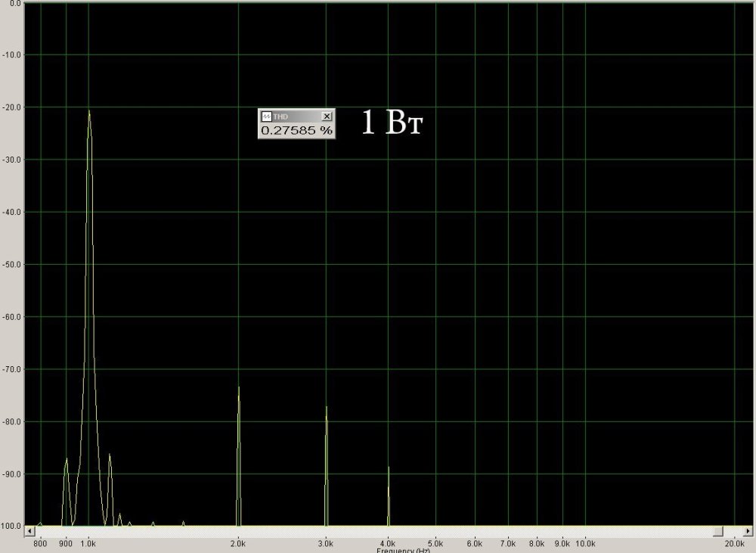Image resolution: width=756 pixels, height=553 pixels.
Task: Click the "1 Вт" annotation text
Action: pyautogui.click(x=391, y=123)
